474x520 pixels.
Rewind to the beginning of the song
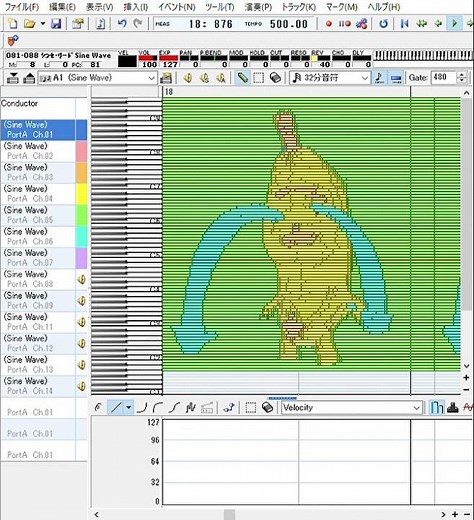tap(404, 24)
